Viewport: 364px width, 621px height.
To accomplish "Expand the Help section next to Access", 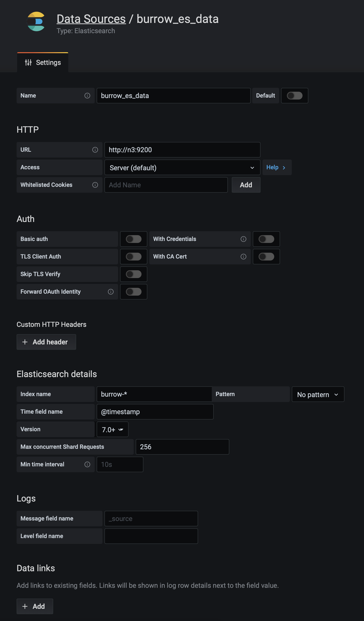I will pyautogui.click(x=277, y=168).
